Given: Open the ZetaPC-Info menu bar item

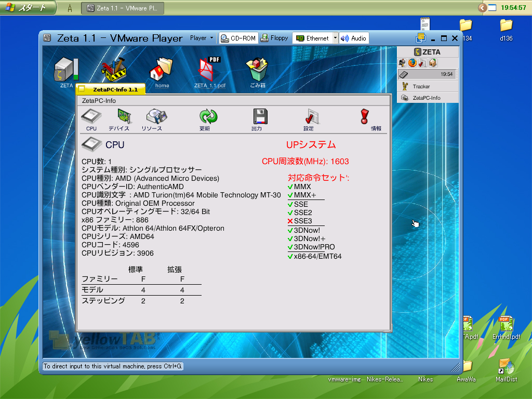Looking at the screenshot, I should tap(99, 101).
